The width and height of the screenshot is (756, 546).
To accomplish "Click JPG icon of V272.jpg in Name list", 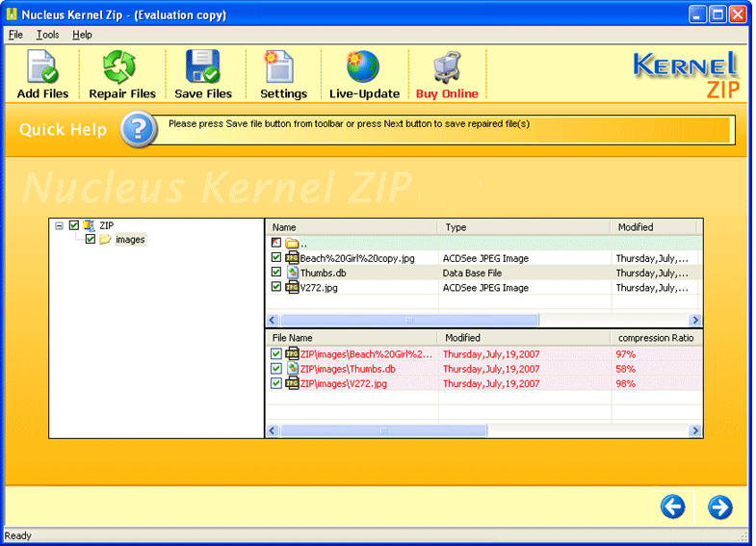I will click(x=292, y=287).
